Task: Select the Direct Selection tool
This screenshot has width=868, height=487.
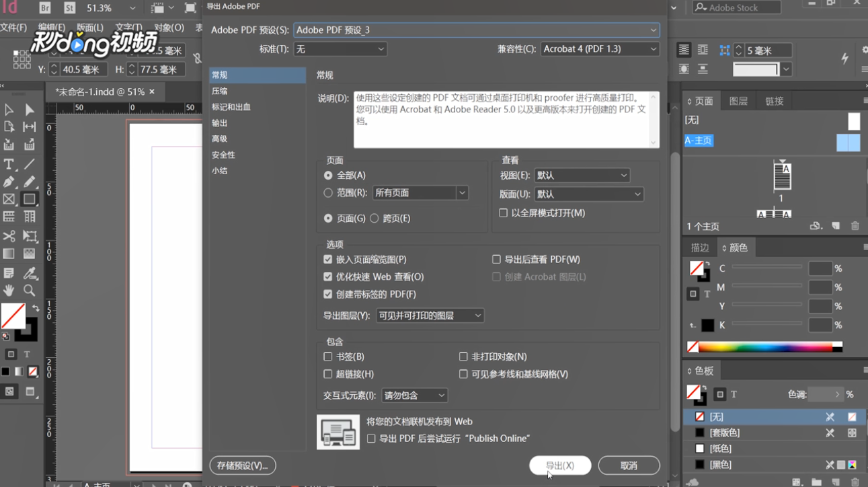Action: tap(30, 110)
